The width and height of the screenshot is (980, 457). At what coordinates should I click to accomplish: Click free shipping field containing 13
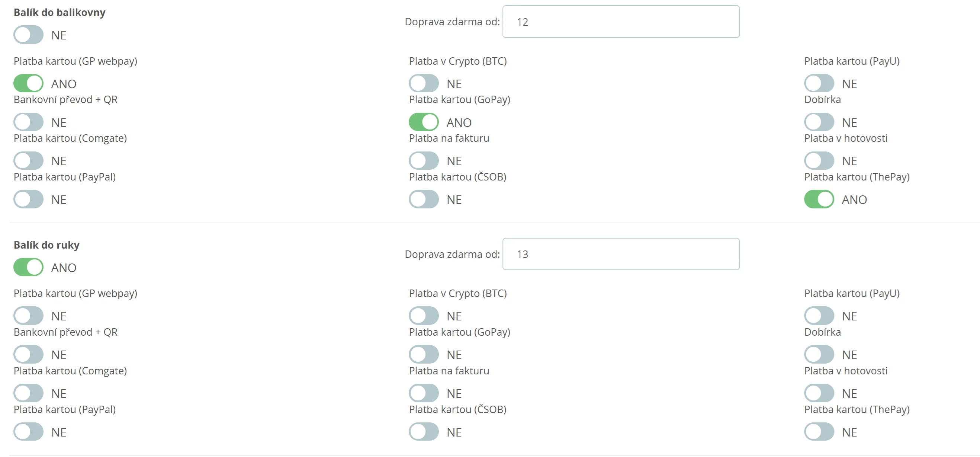[x=620, y=254]
